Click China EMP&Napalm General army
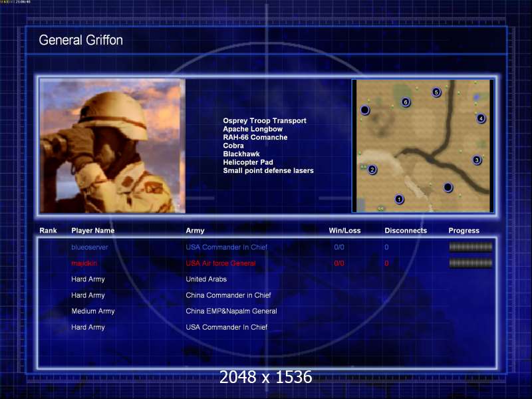The image size is (532, 399). 231,311
